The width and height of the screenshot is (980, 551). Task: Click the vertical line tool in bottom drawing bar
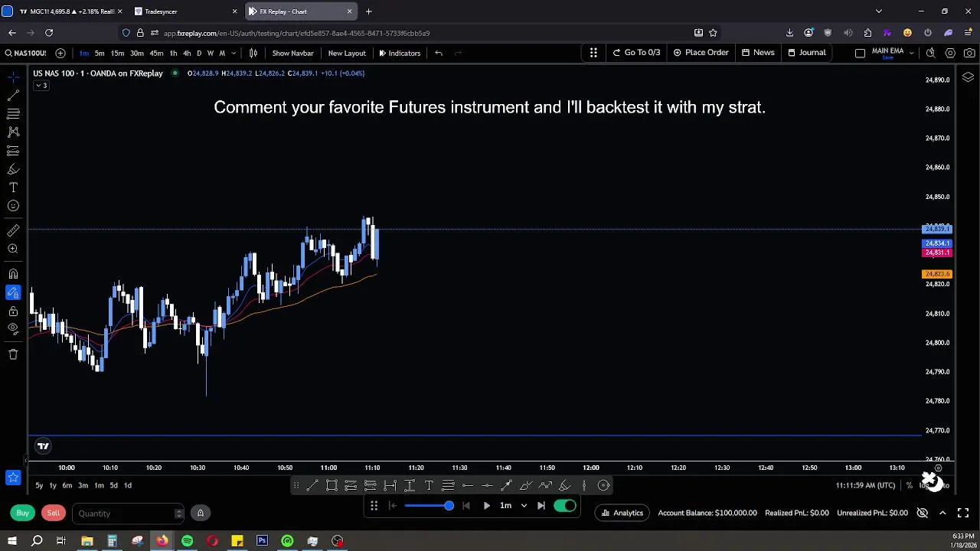(584, 485)
